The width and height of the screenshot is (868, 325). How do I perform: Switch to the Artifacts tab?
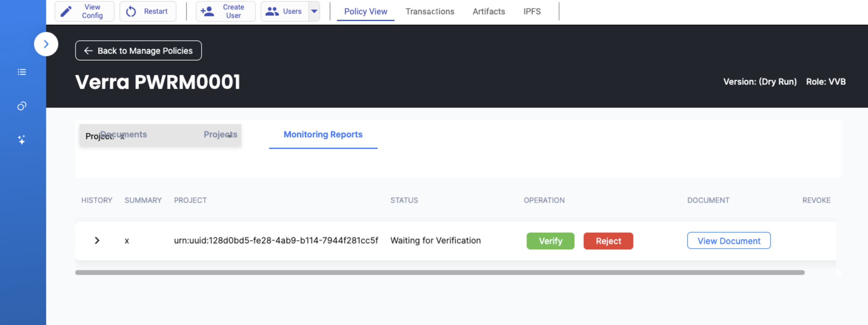[488, 12]
